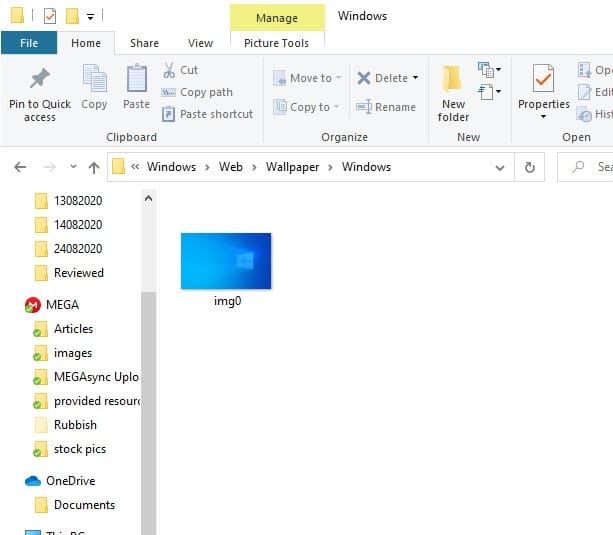
Task: Open the Copy to menu
Action: click(306, 107)
